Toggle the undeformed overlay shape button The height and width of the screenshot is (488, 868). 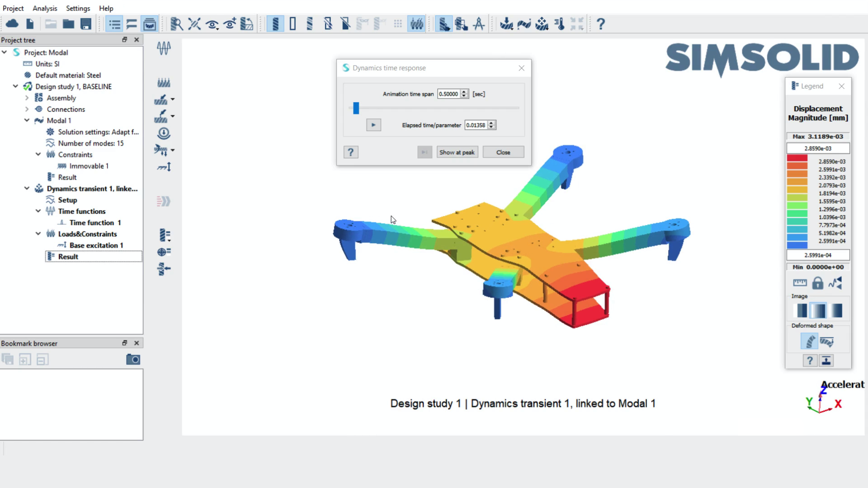click(x=827, y=342)
